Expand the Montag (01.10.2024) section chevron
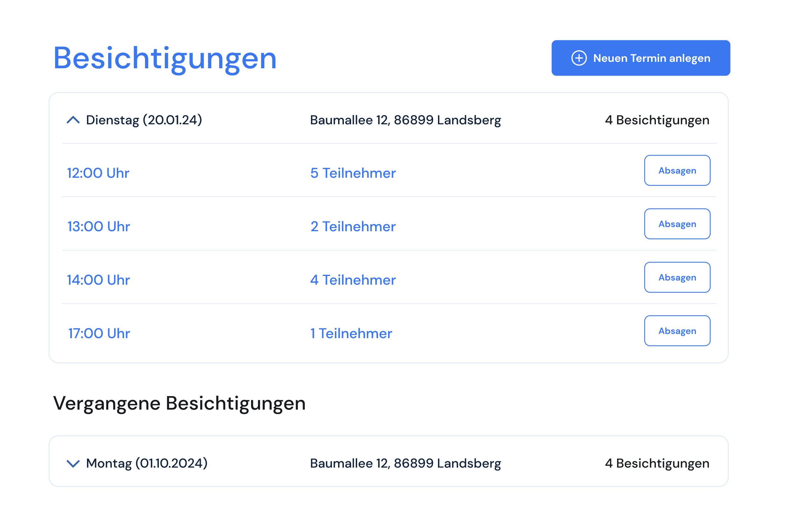Screen dimensions: 797x532 tap(73, 463)
